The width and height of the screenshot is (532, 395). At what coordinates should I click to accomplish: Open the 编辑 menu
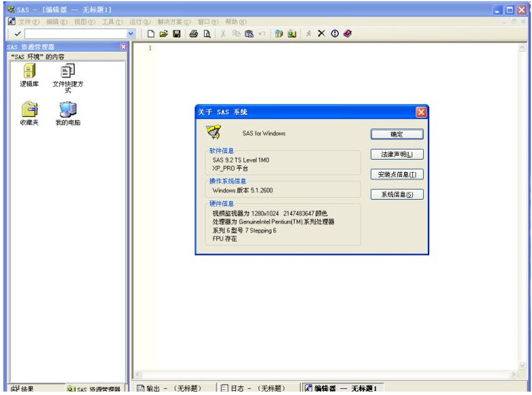coord(56,22)
